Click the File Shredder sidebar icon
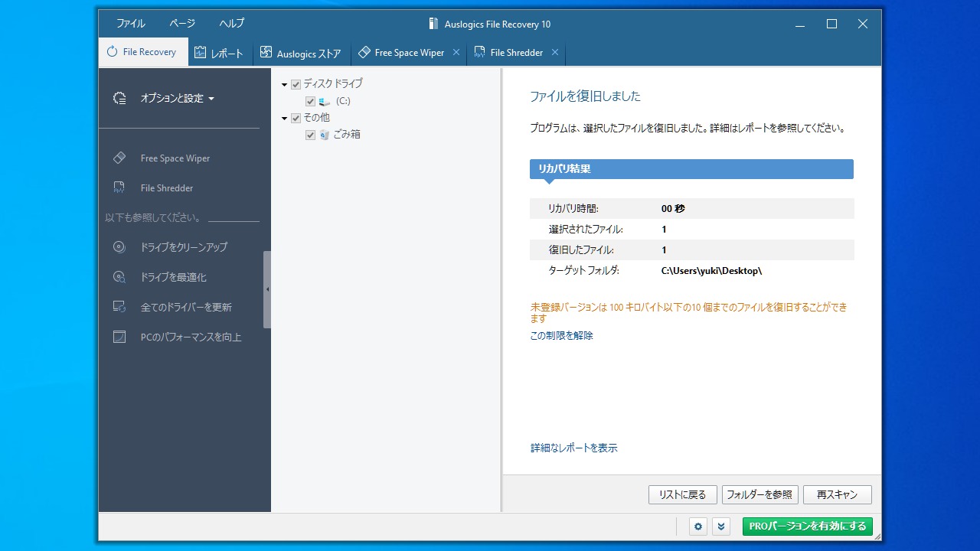This screenshot has width=980, height=551. click(119, 187)
